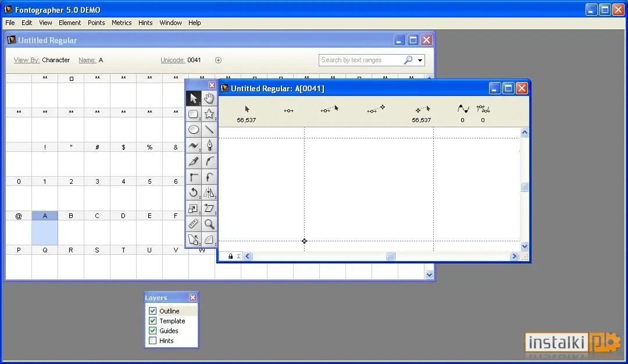Open the View By Character selector
Viewport: 628px width, 364px height.
56,60
